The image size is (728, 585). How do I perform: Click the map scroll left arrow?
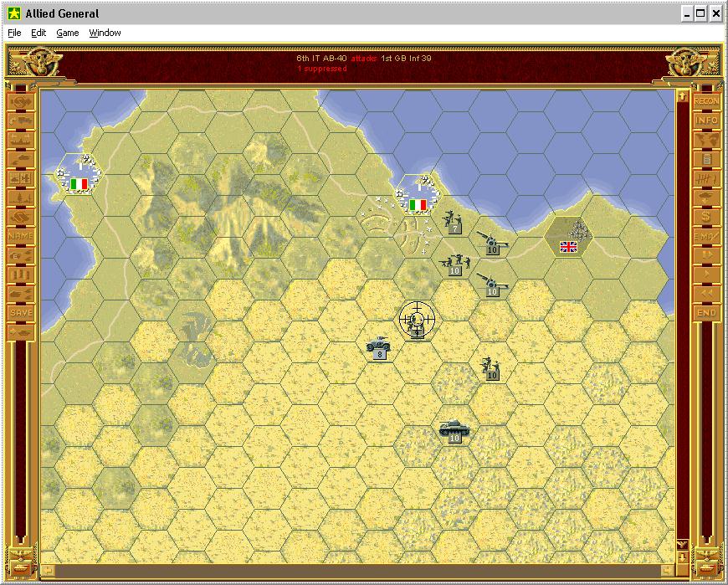click(x=49, y=570)
